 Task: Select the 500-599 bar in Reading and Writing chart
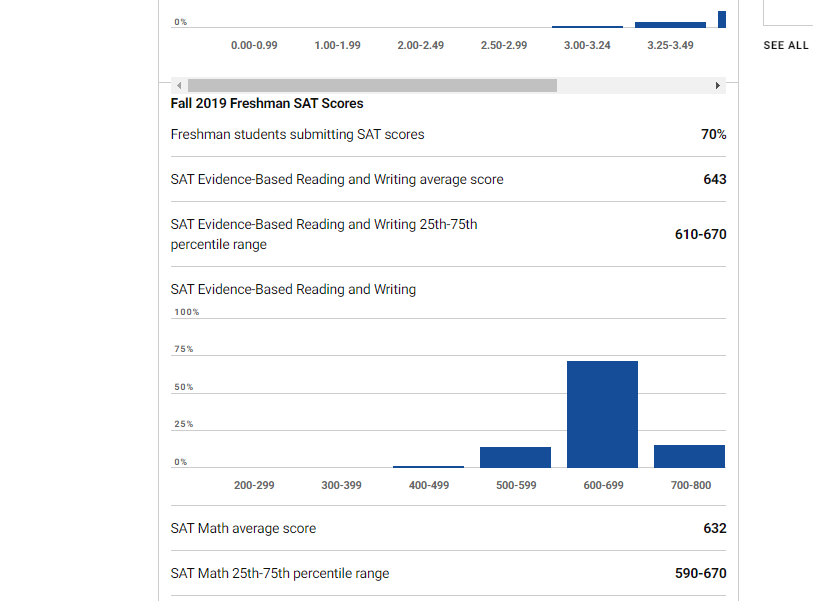pos(515,457)
